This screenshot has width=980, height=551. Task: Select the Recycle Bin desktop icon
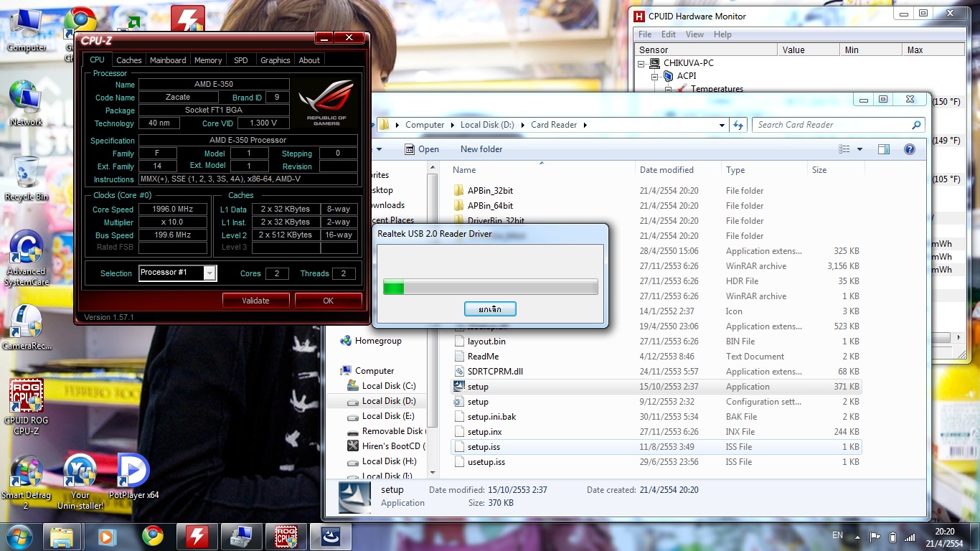tap(27, 178)
